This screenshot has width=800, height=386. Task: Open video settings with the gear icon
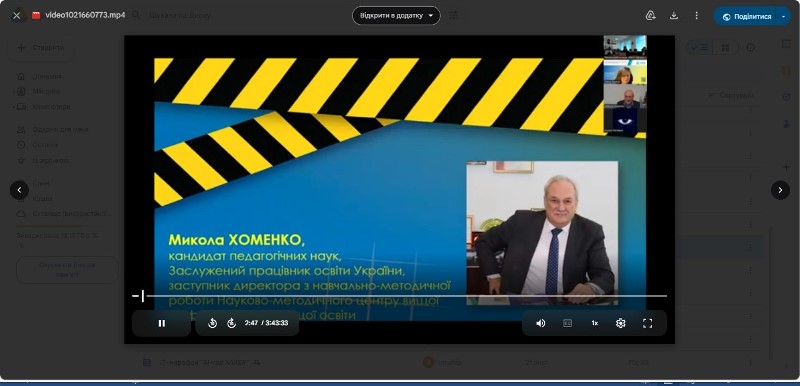(621, 323)
